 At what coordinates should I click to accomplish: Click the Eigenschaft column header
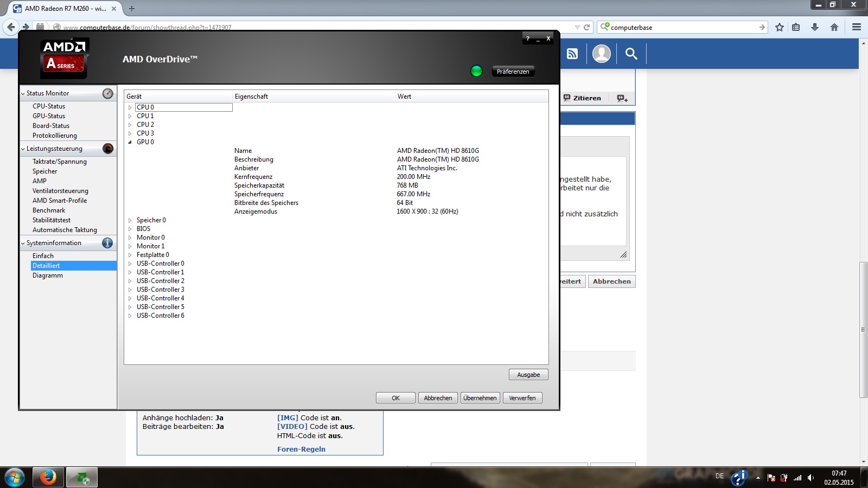[314, 97]
